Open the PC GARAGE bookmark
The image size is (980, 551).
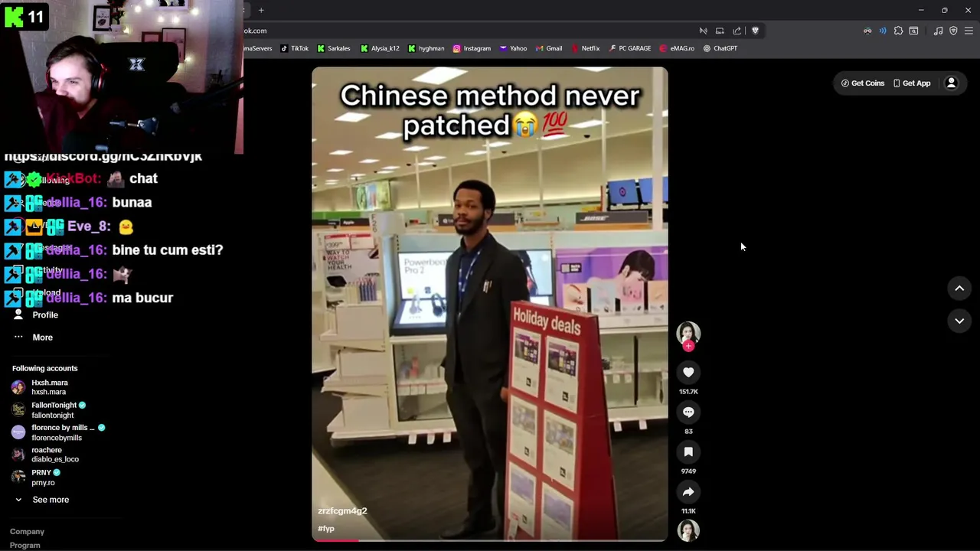630,48
